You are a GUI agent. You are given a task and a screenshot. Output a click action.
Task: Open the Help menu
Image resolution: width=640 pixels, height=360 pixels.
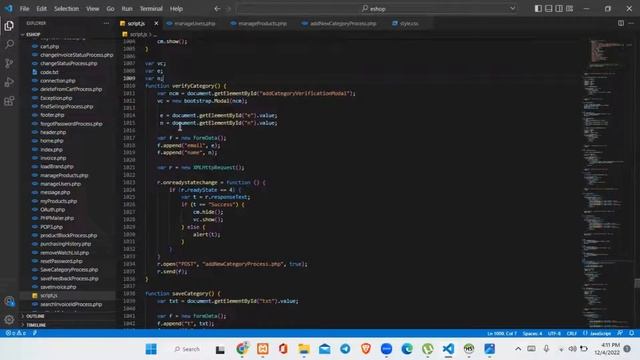coord(176,9)
